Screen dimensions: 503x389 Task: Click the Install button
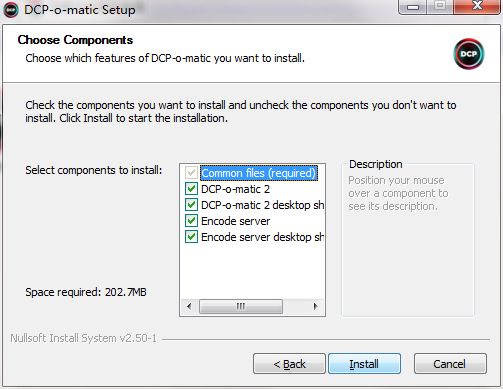pos(364,364)
